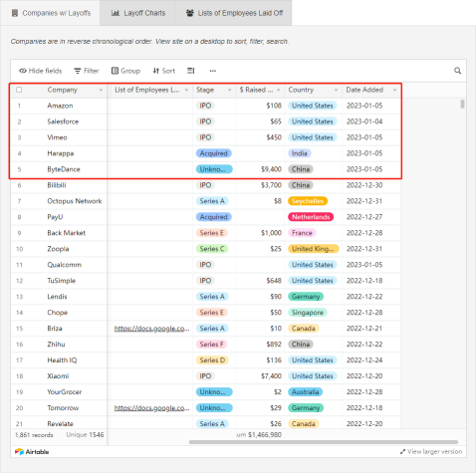Click the horizontal scrollbar at table bottom
This screenshot has height=473, width=476.
coord(324,442)
